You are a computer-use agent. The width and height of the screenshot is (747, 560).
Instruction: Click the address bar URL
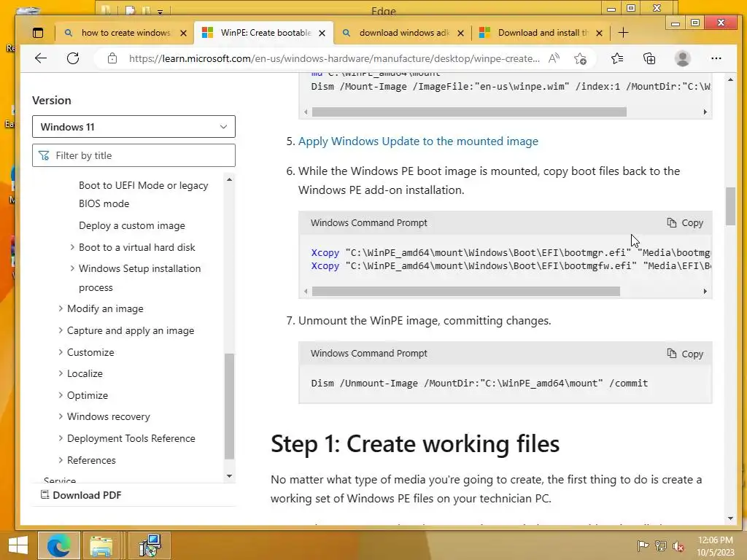coord(333,58)
